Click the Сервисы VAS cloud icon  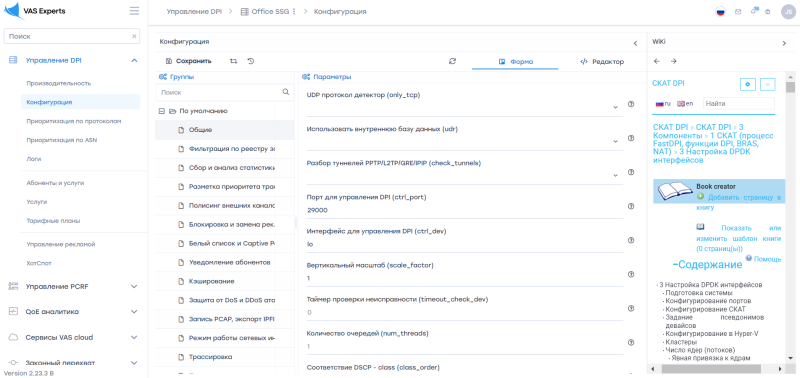tap(13, 337)
